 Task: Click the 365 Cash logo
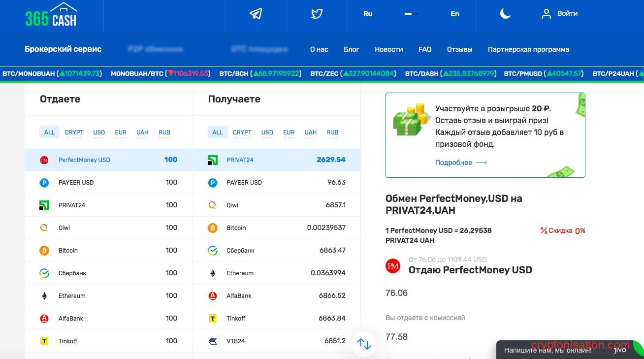click(x=51, y=15)
